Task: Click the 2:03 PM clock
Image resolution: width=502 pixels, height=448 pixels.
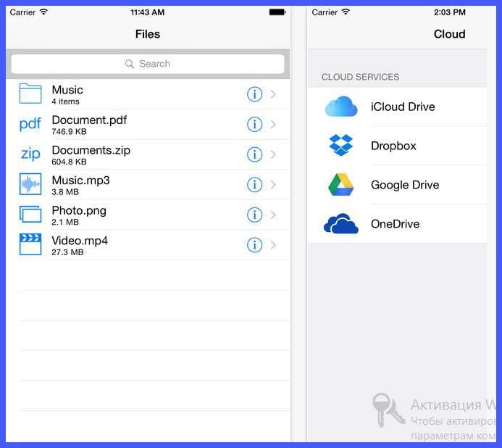Action: [450, 12]
